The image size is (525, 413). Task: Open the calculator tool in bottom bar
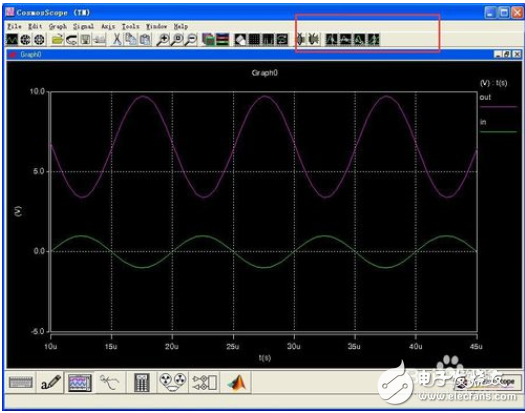141,382
